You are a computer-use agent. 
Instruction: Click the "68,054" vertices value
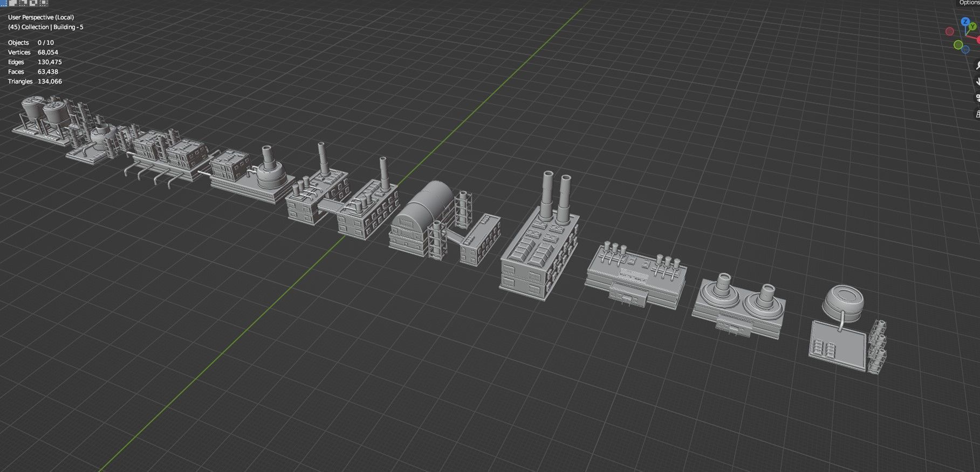coord(48,52)
